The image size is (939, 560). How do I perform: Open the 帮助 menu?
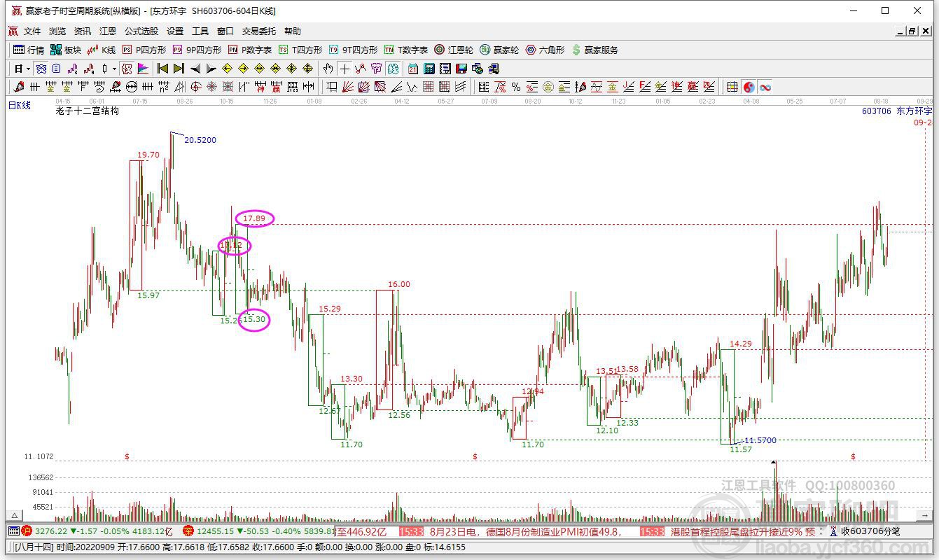click(293, 31)
